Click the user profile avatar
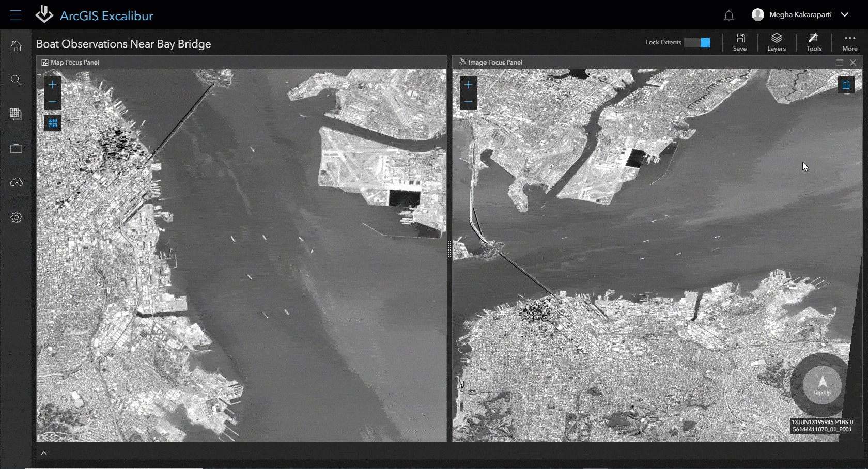868x469 pixels. [758, 14]
